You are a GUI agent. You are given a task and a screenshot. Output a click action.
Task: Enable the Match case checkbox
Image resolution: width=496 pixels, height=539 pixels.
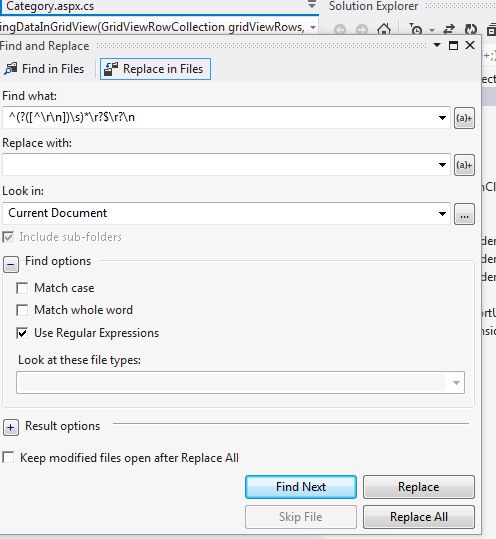[22, 288]
